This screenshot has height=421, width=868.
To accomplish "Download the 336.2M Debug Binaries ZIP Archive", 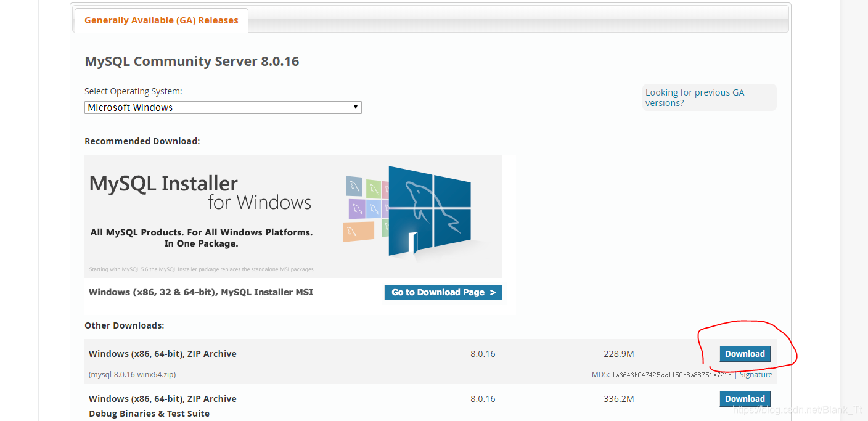I will point(745,399).
